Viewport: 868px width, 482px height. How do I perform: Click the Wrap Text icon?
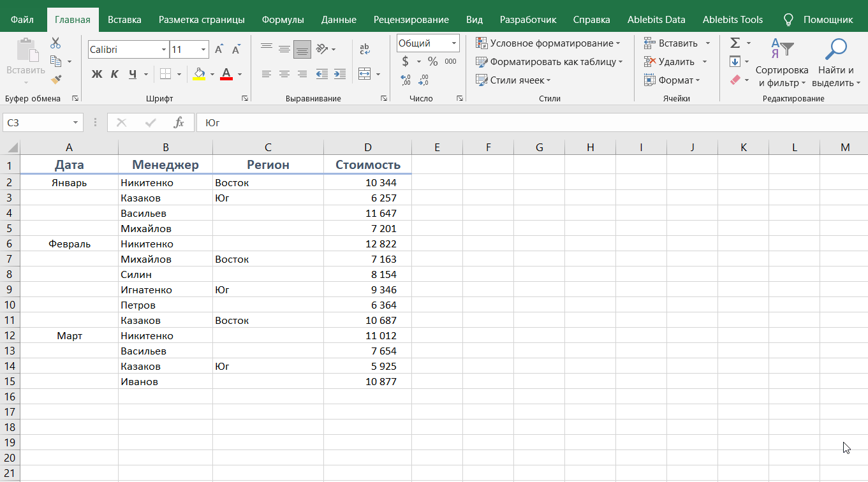pyautogui.click(x=365, y=50)
